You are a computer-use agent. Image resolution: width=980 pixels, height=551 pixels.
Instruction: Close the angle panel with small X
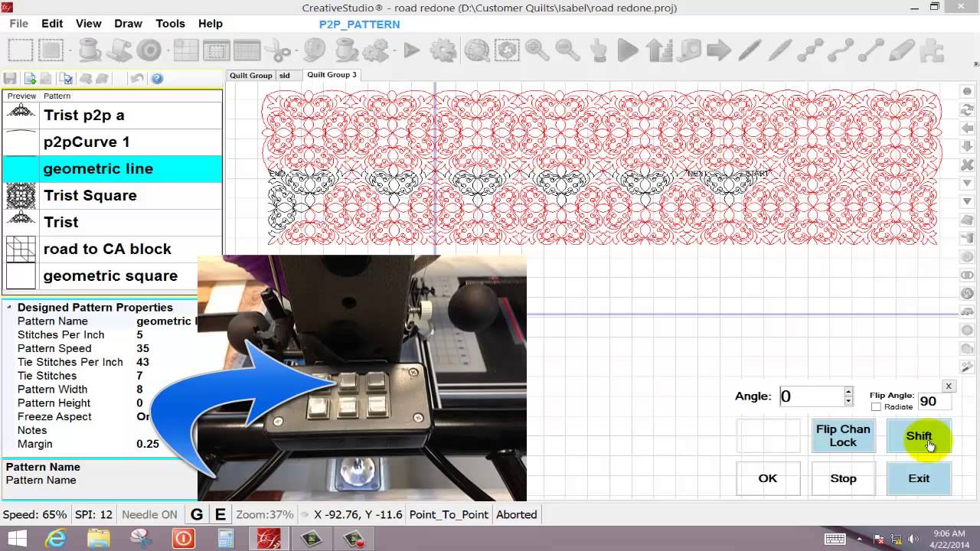point(948,386)
